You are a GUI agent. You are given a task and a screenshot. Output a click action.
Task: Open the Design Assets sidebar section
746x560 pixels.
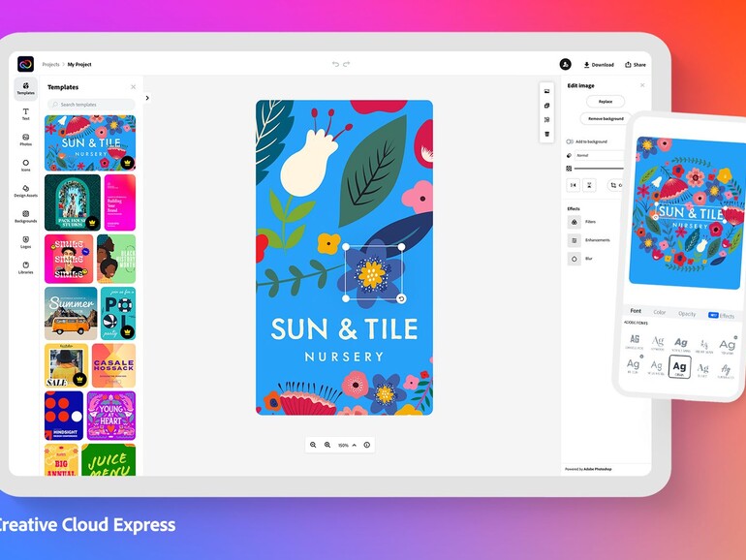26,191
